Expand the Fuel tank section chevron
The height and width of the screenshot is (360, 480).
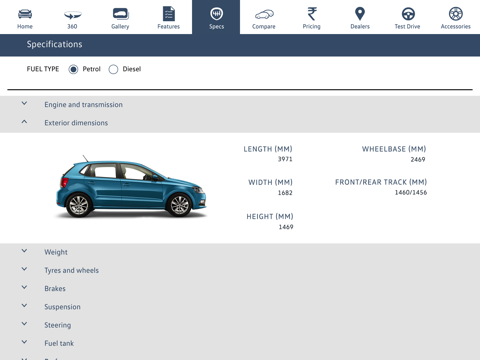point(24,342)
